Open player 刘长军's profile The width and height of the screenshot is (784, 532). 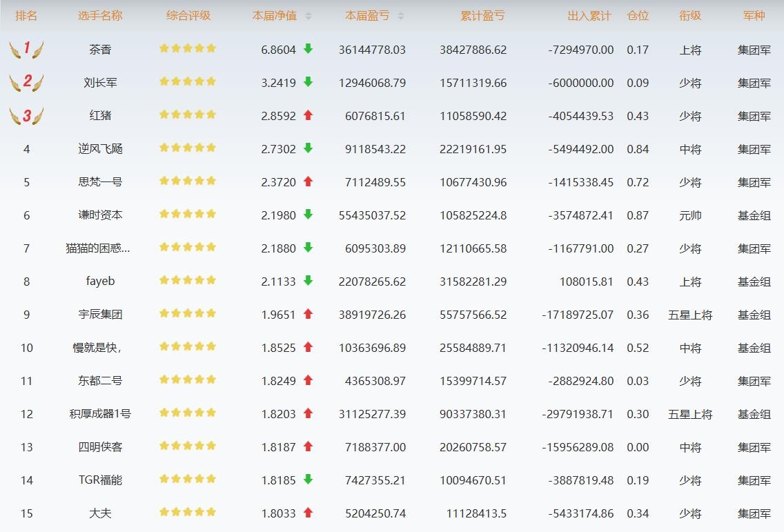(100, 83)
